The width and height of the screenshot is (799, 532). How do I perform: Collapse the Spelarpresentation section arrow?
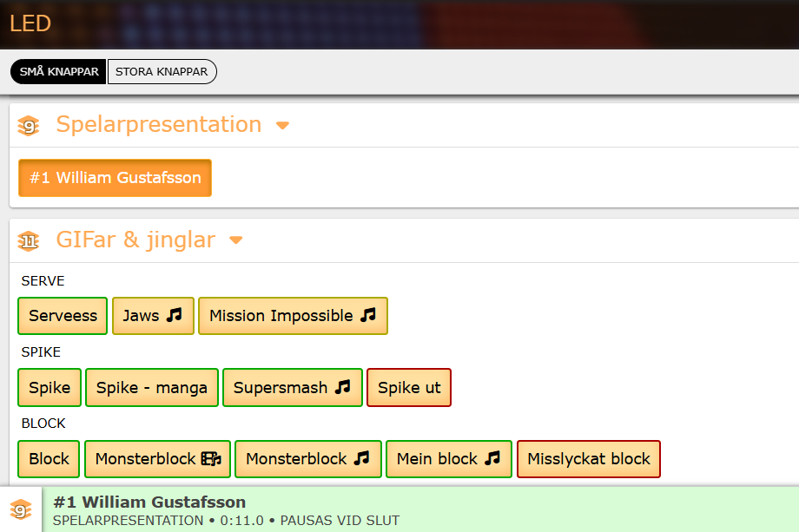pos(282,126)
